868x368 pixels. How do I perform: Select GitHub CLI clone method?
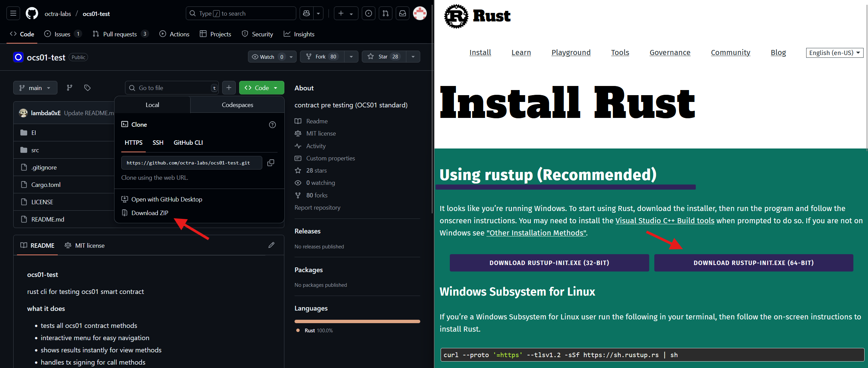188,142
